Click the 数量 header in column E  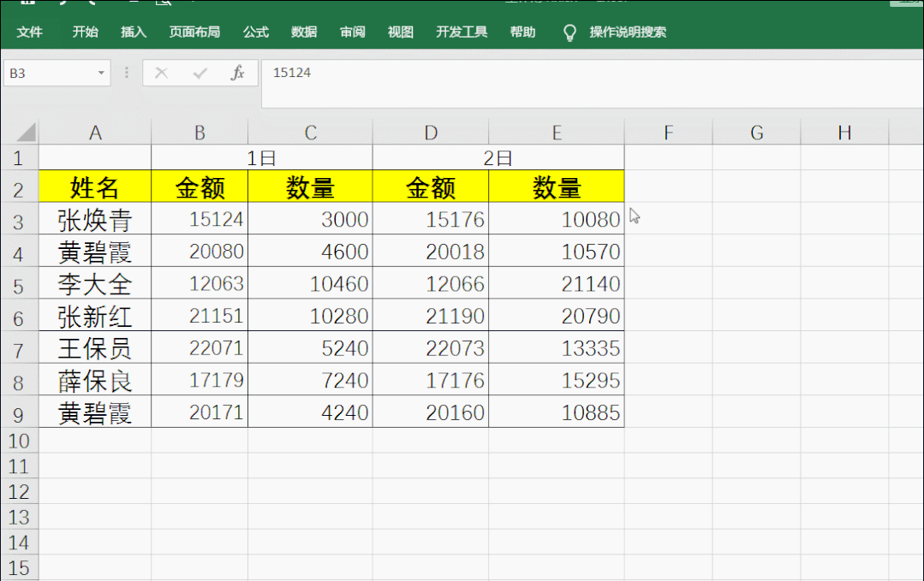(x=557, y=187)
